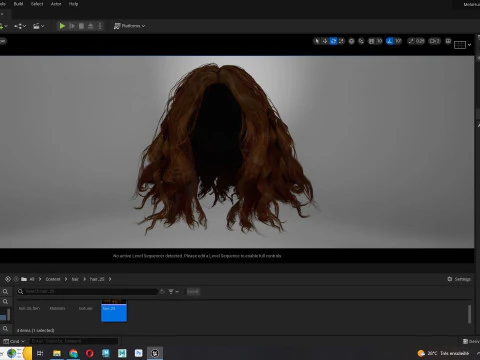Open the Content Browser filter dropdown

coord(173,292)
